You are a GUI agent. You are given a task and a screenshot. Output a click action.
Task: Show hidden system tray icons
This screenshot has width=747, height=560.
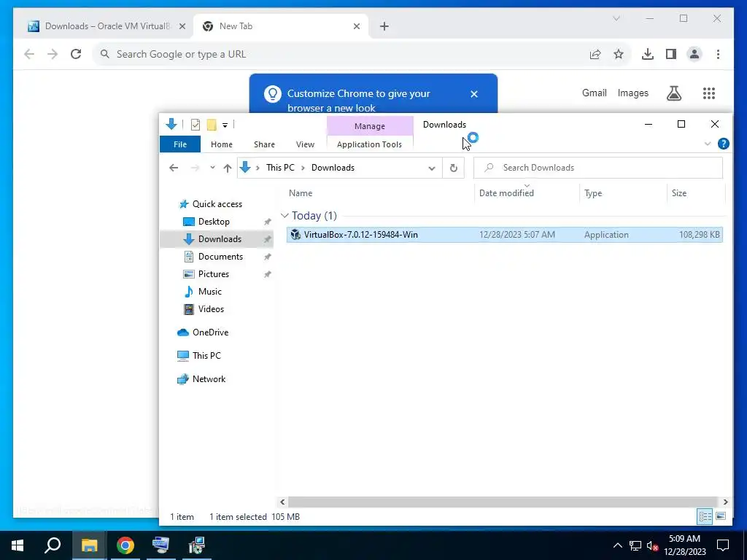(617, 545)
